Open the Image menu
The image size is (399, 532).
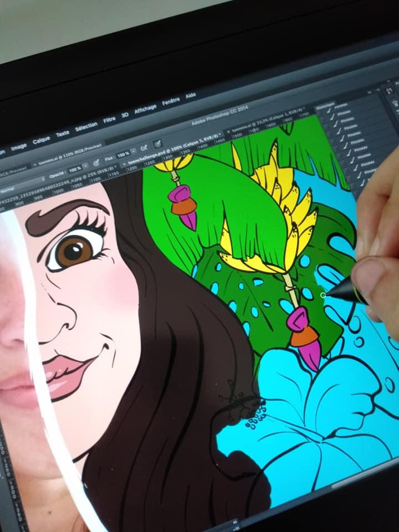click(19, 147)
